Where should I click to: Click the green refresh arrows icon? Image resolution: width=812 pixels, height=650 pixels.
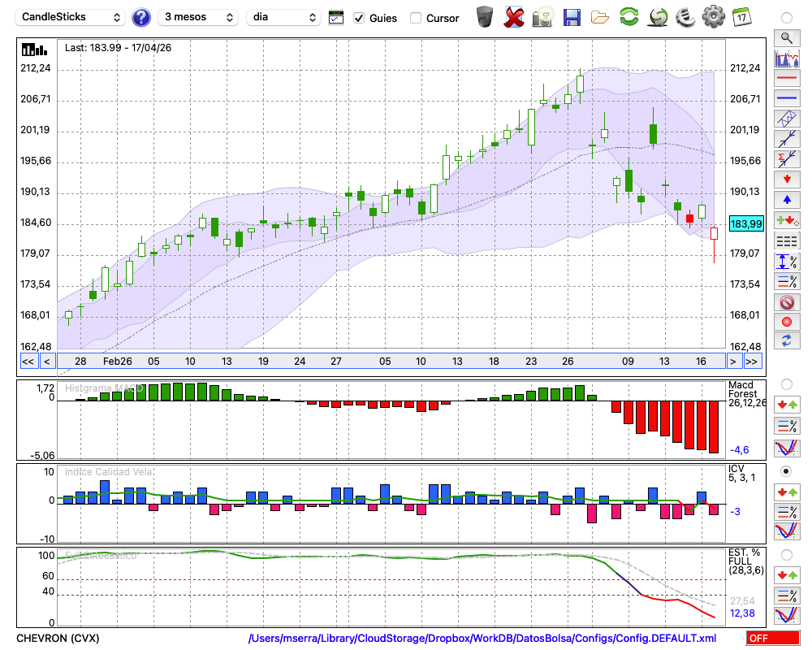pyautogui.click(x=628, y=17)
